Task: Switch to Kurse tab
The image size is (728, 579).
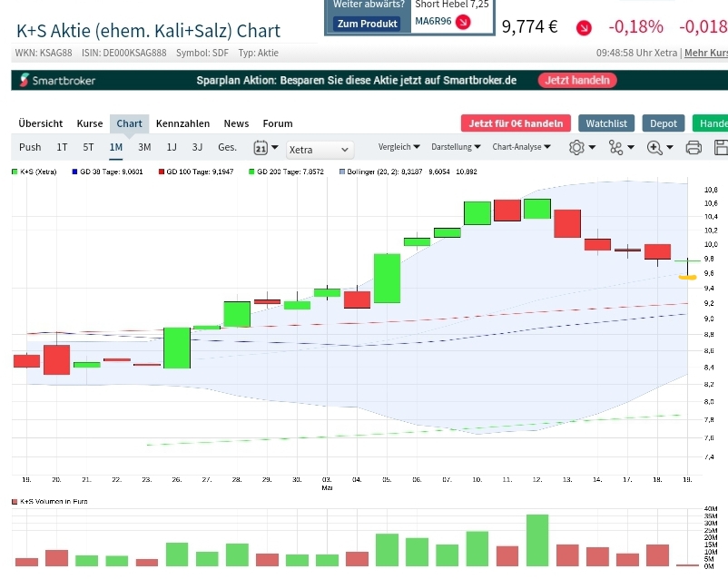Action: click(x=90, y=123)
